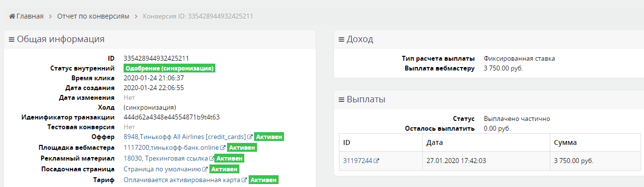Click external link icon beside тинькофф-банк.online
This screenshot has height=187, width=644.
(x=223, y=148)
